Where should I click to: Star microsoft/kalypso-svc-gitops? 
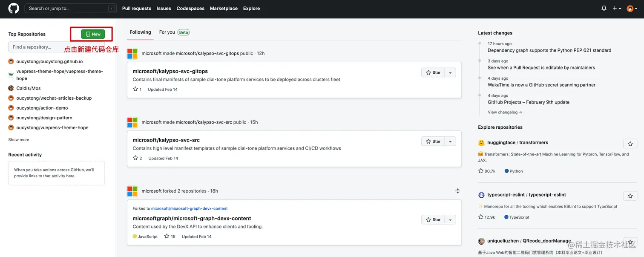coord(433,72)
